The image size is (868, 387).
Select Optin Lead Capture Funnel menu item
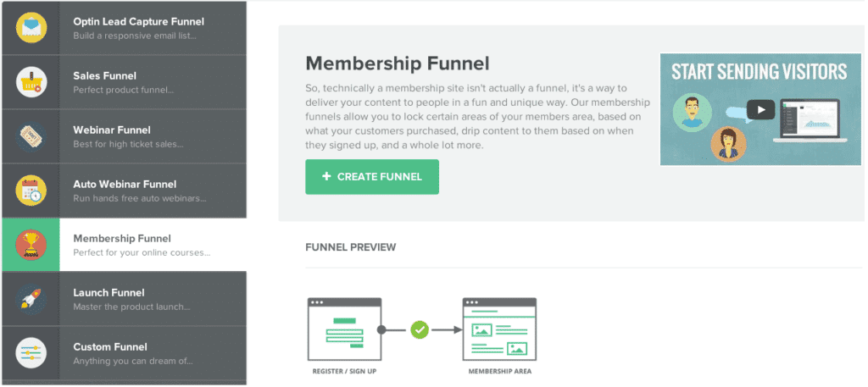point(124,28)
